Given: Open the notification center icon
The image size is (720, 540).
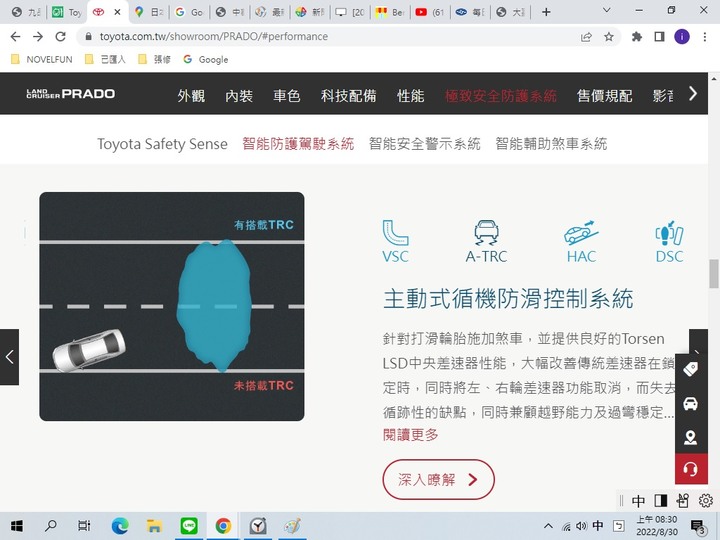Looking at the screenshot, I should coord(698,526).
